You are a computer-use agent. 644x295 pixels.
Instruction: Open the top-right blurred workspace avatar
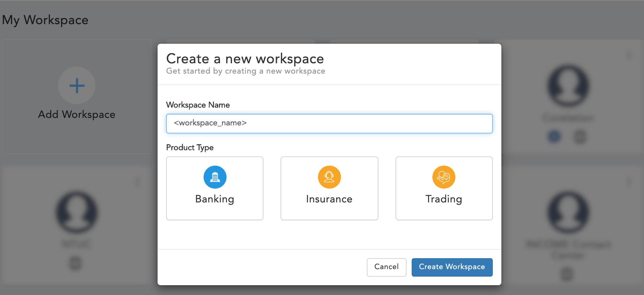click(568, 86)
